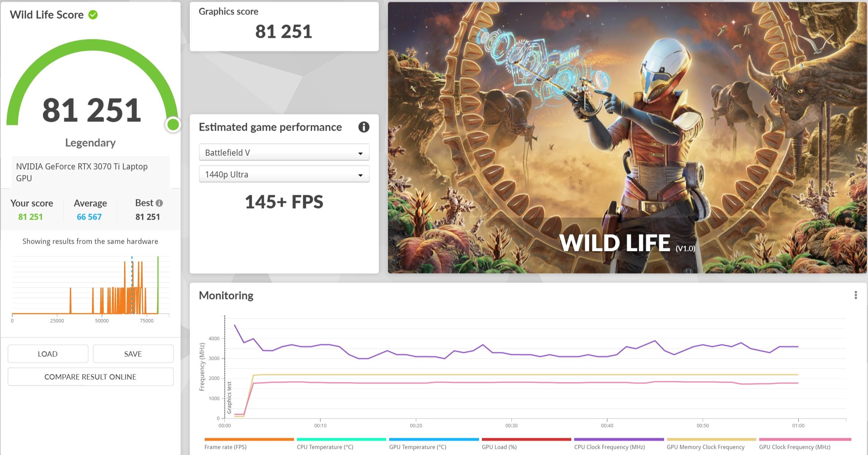Click the green dot at the score gauge end
The height and width of the screenshot is (455, 868).
[173, 125]
